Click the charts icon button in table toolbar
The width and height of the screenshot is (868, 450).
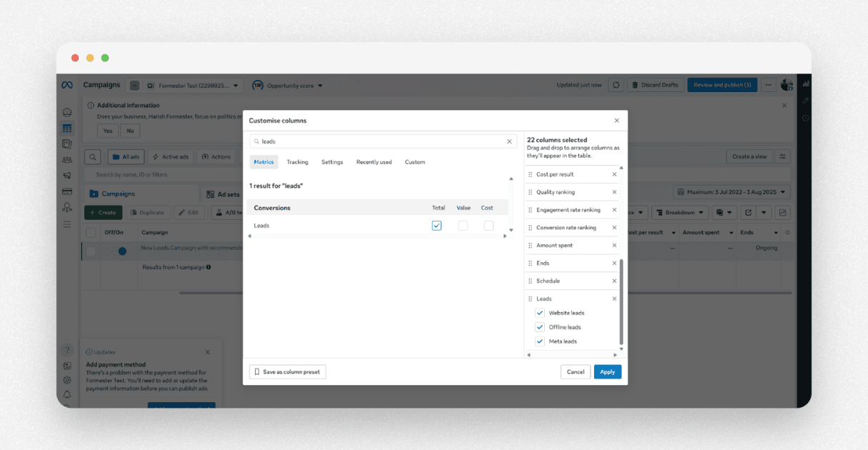[783, 212]
